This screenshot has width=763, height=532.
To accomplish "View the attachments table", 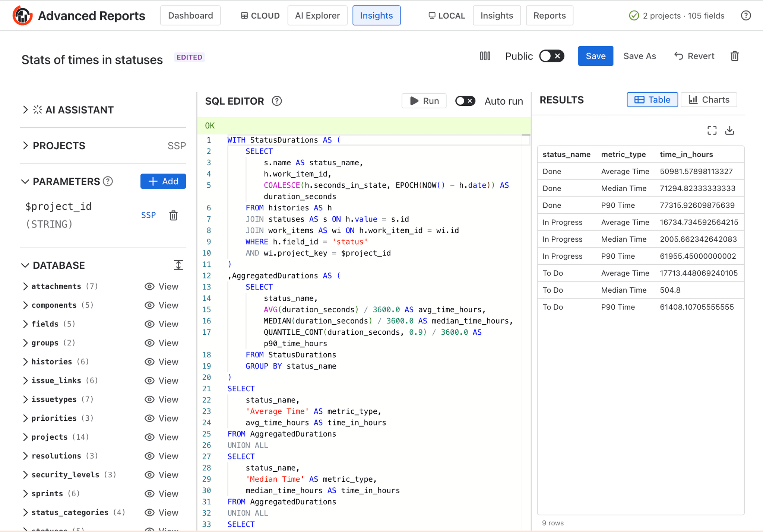I will pyautogui.click(x=161, y=286).
